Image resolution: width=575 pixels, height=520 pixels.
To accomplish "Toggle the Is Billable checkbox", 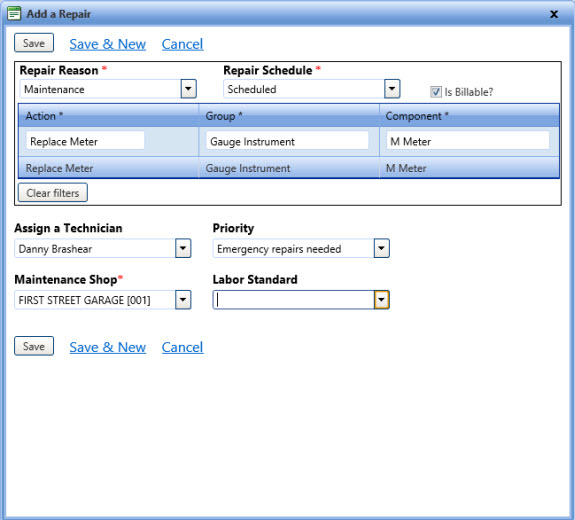I will 436,92.
